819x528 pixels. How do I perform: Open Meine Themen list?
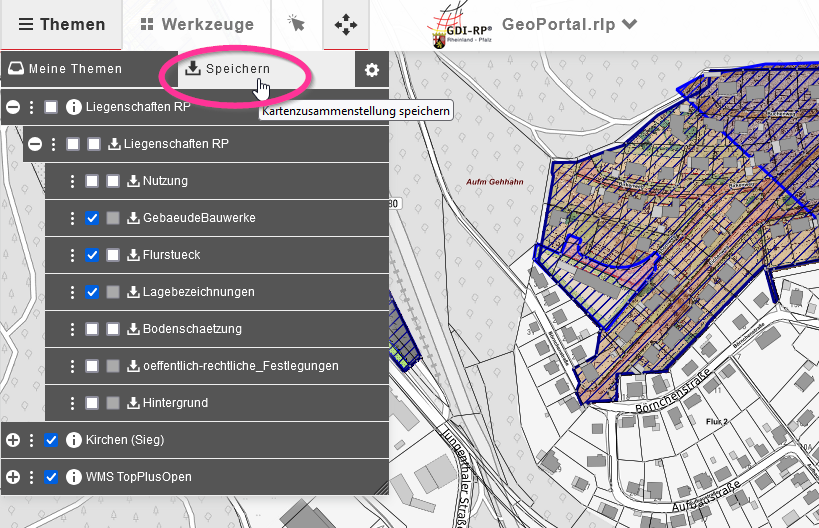[x=65, y=69]
